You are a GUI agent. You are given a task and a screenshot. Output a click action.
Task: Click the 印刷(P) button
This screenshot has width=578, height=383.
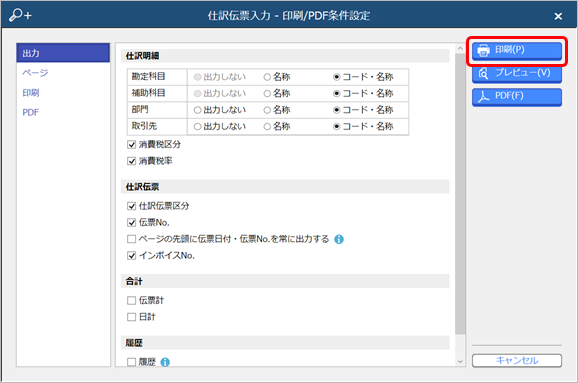coord(517,51)
